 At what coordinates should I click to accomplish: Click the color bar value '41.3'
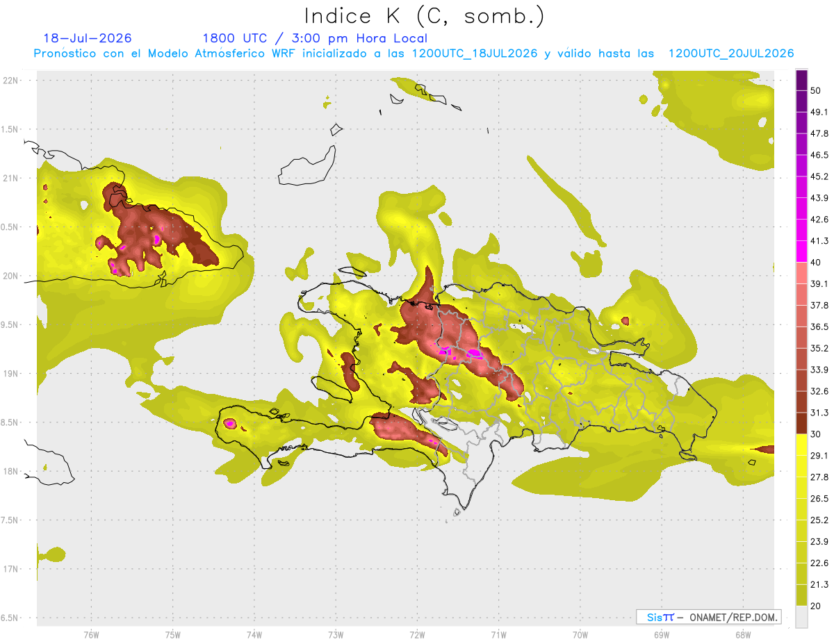tap(819, 241)
